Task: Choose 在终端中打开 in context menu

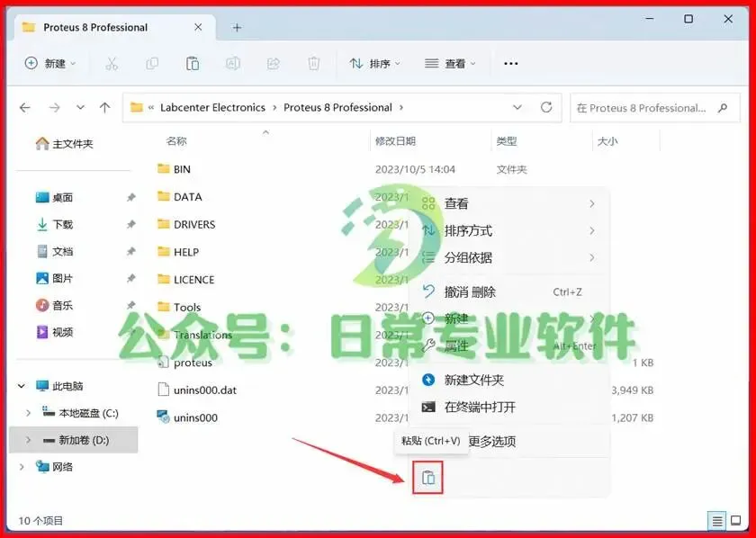Action: (x=509, y=407)
